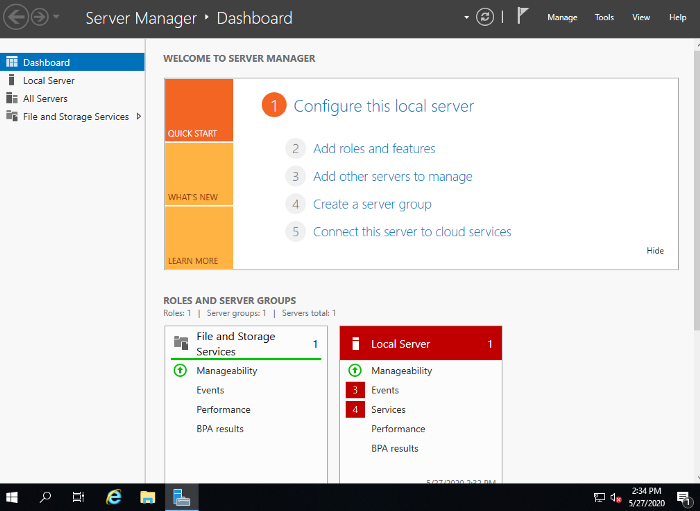Open File Explorer from the taskbar
700x511 pixels.
click(x=147, y=497)
